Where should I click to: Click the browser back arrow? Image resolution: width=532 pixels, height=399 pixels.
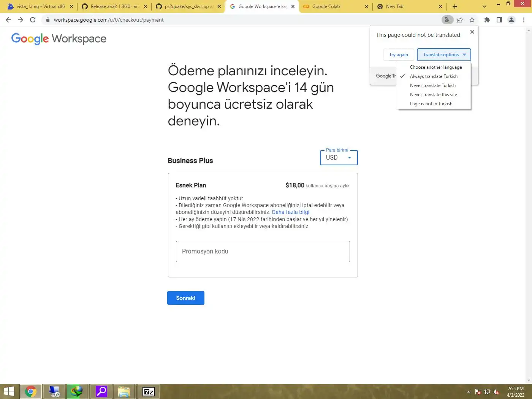pos(8,20)
